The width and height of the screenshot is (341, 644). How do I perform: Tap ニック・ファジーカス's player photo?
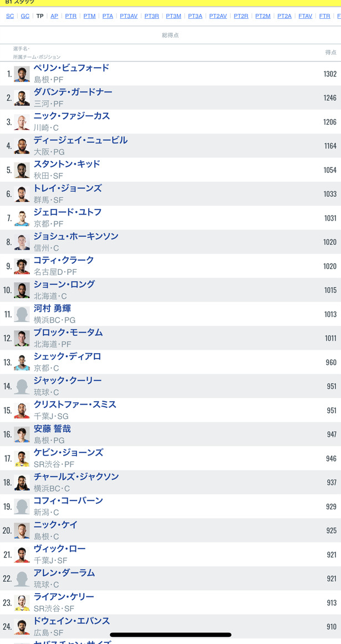(22, 122)
